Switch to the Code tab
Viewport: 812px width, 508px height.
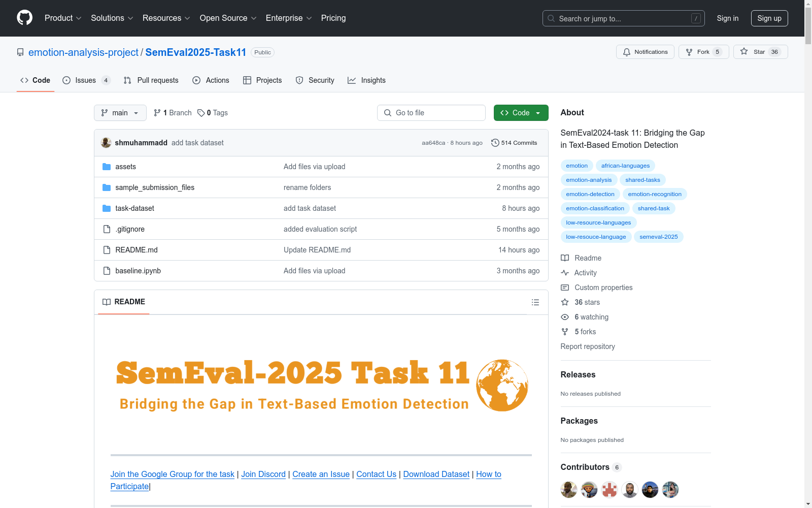36,80
